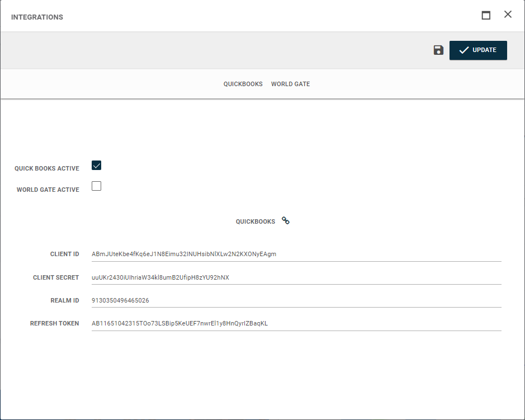Click the QuickBooks section heading
The width and height of the screenshot is (525, 420).
pyautogui.click(x=256, y=221)
